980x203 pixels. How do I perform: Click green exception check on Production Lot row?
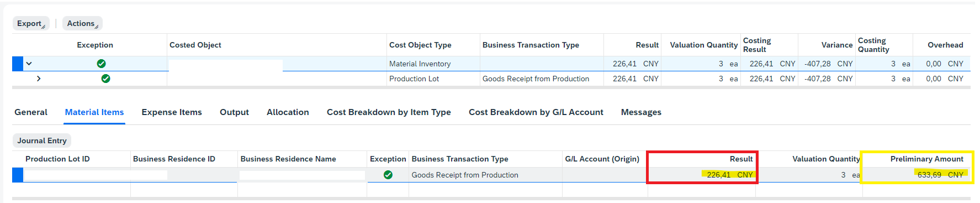pyautogui.click(x=105, y=79)
